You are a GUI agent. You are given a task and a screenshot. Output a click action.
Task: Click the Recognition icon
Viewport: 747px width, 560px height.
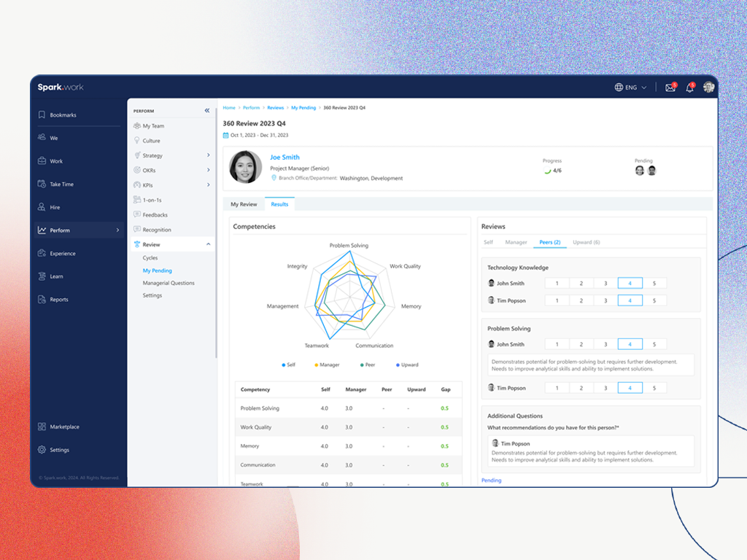pos(137,229)
